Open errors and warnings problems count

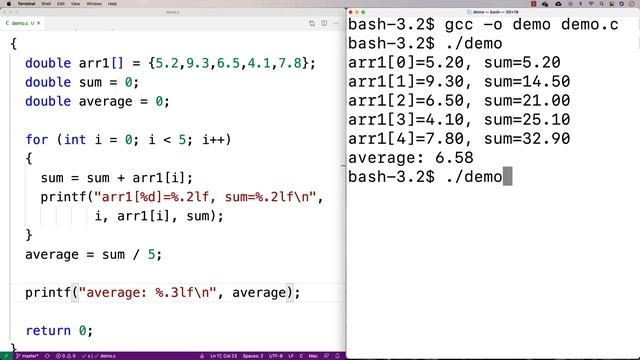click(x=66, y=356)
